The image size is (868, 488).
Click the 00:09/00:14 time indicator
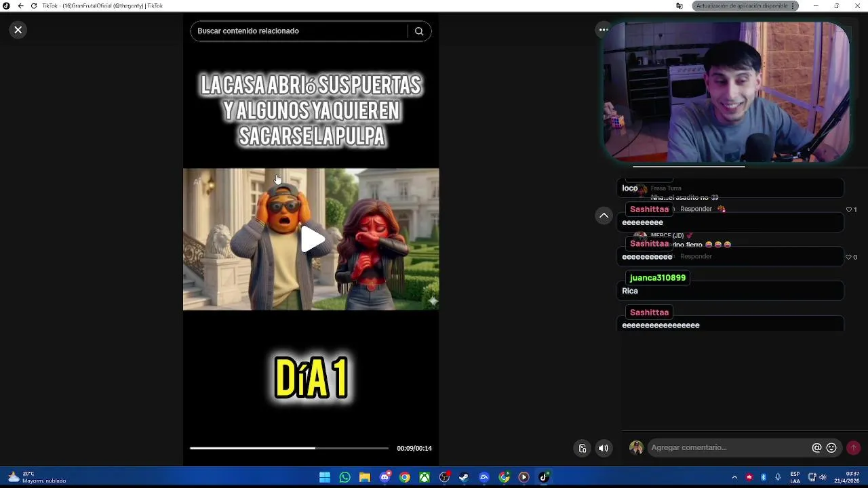coord(414,448)
